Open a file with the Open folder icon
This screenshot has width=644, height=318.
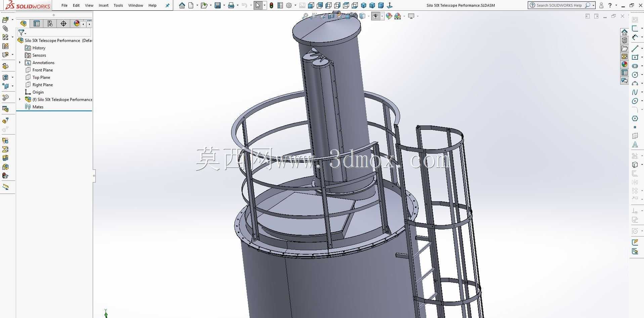pyautogui.click(x=204, y=5)
